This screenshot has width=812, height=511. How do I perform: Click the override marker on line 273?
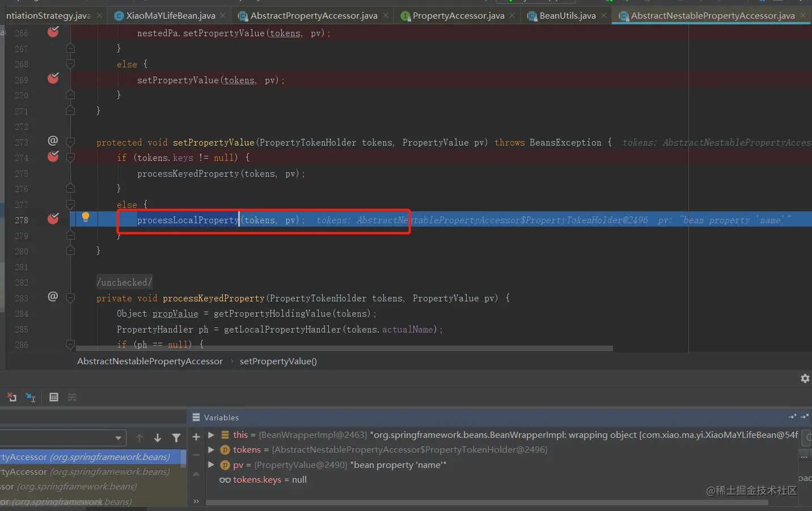click(x=53, y=141)
